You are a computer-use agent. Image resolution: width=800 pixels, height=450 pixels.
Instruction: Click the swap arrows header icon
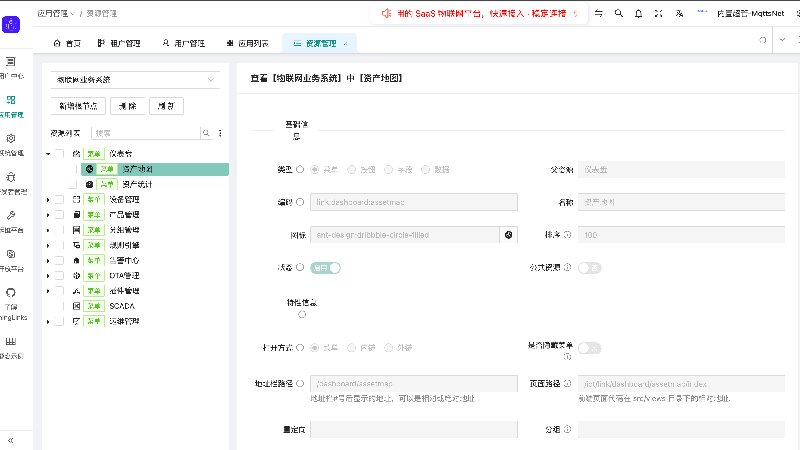pos(599,13)
